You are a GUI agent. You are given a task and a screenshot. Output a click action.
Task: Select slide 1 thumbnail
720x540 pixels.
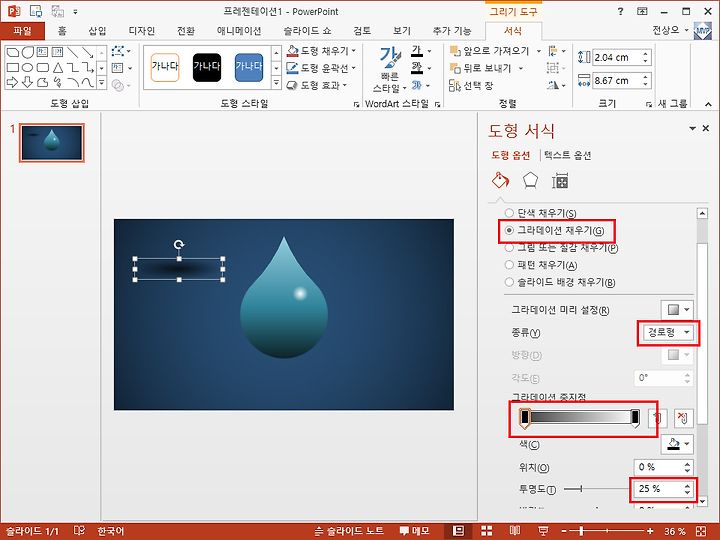(51, 143)
